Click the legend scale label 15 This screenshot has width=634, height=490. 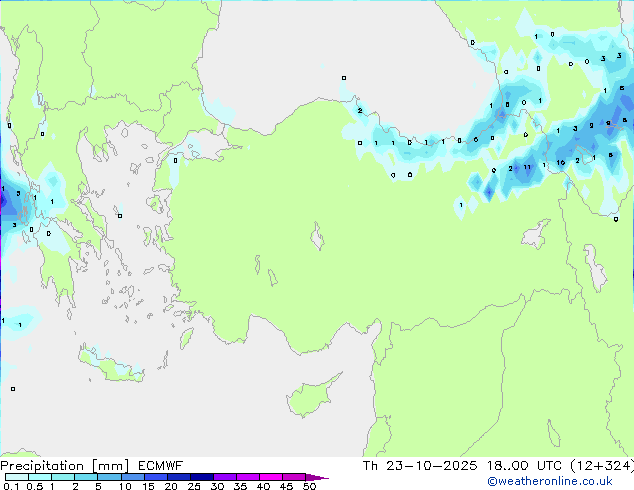click(x=148, y=486)
